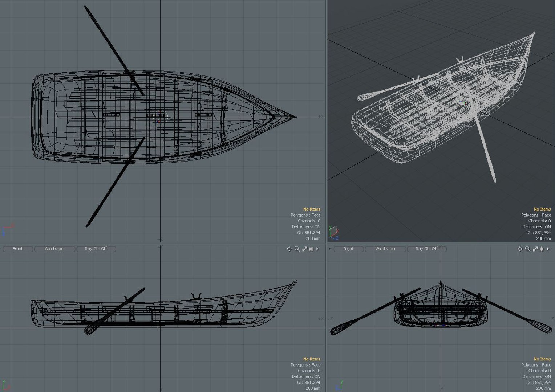Open the Wireframe shading dropdown in the Front viewport

tap(54, 249)
